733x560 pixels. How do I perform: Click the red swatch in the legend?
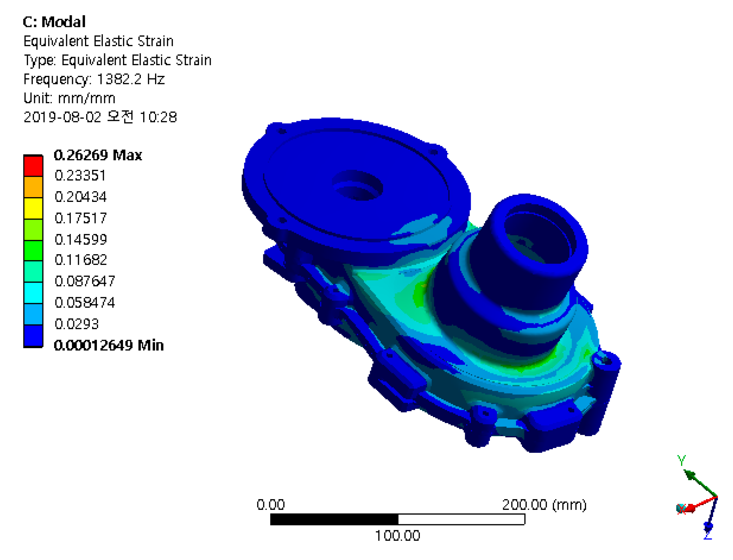tap(33, 166)
